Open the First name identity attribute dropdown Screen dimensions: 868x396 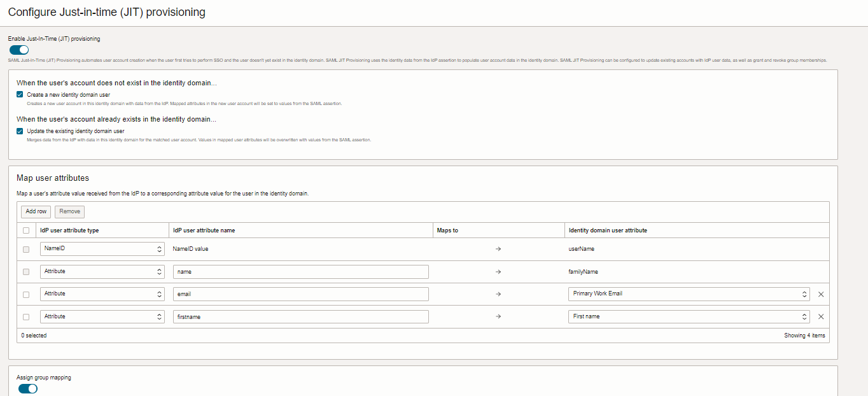click(x=689, y=316)
